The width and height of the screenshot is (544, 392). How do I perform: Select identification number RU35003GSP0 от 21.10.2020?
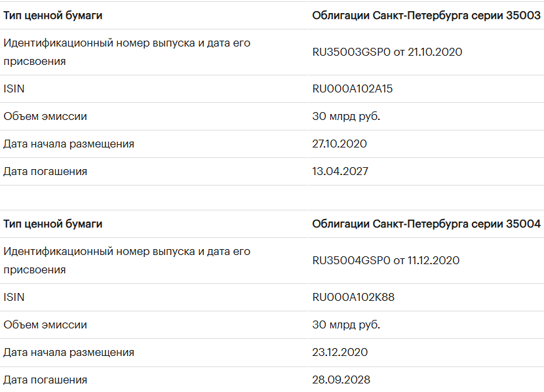click(x=387, y=52)
